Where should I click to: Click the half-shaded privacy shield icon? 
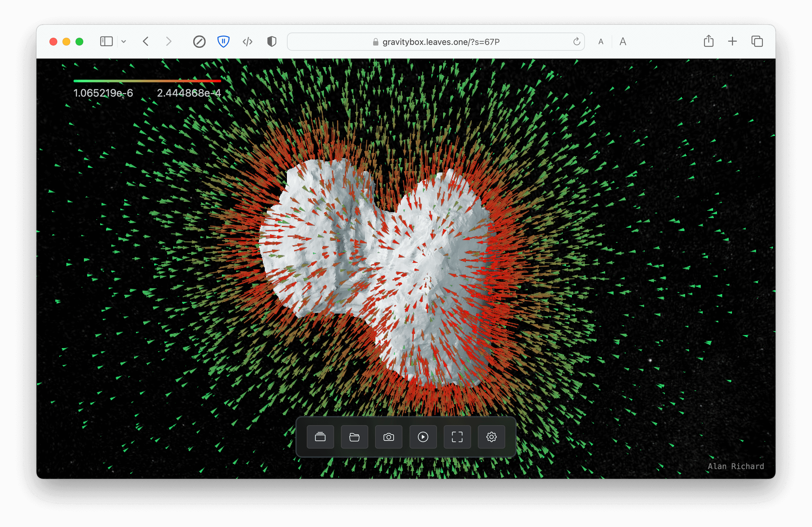(x=272, y=42)
